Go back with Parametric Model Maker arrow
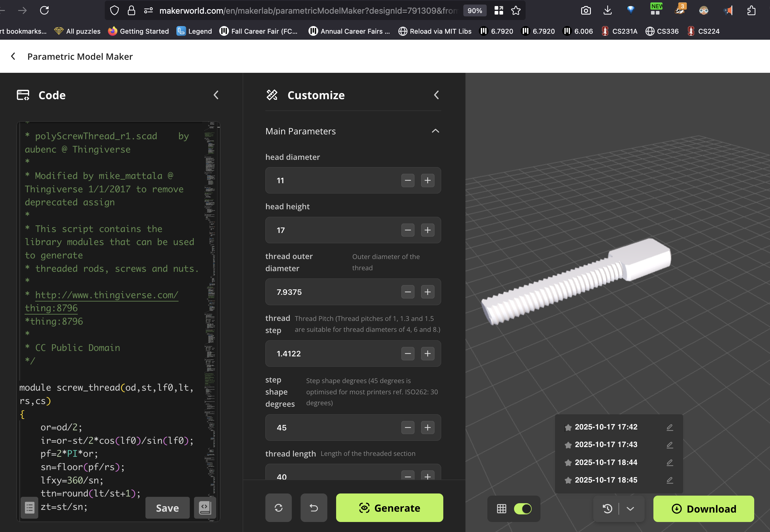This screenshot has height=532, width=770. click(x=13, y=56)
